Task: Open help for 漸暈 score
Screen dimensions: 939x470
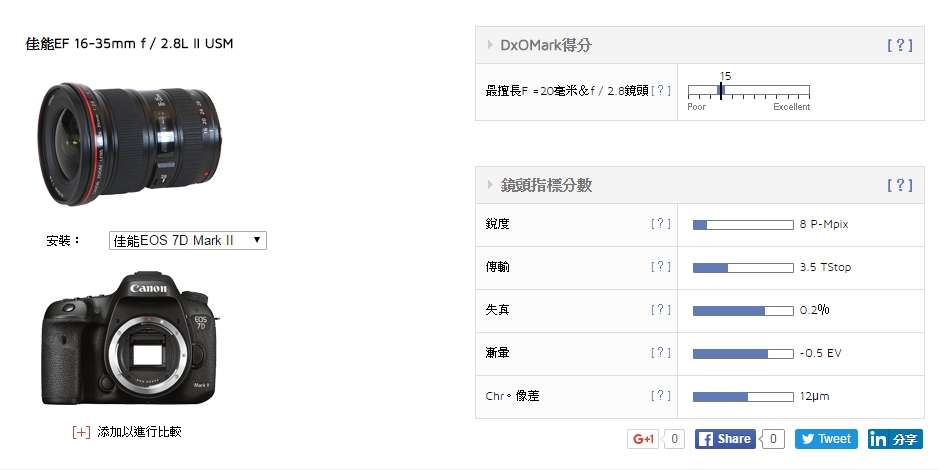Action: pos(660,353)
